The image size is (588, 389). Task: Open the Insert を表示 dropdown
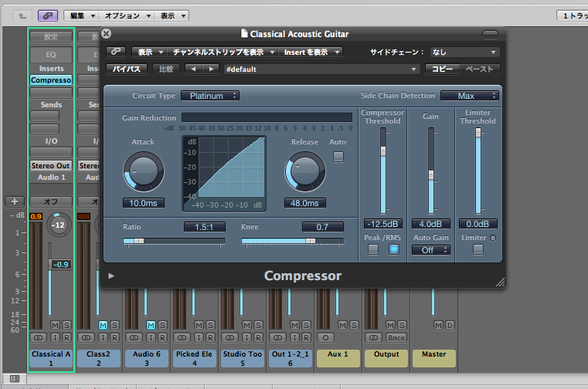coord(310,52)
